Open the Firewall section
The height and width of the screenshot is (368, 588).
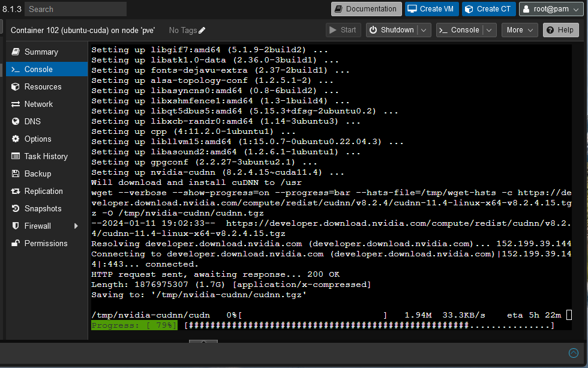pos(47,226)
